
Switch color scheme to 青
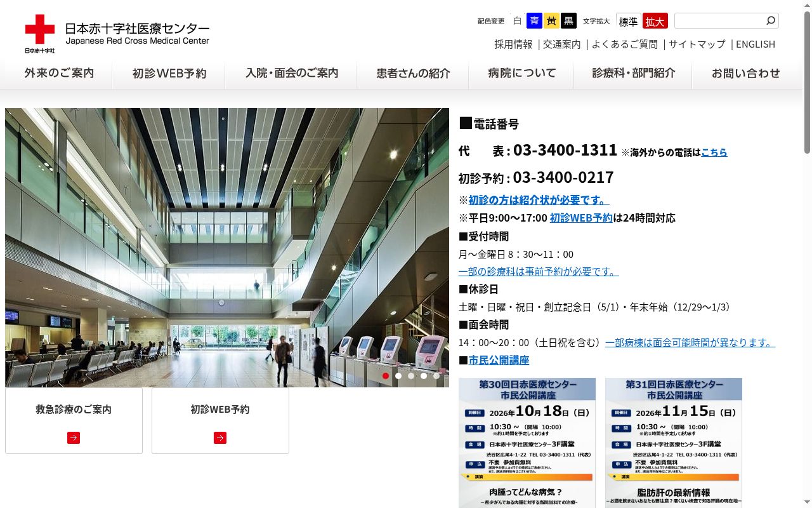click(x=534, y=21)
